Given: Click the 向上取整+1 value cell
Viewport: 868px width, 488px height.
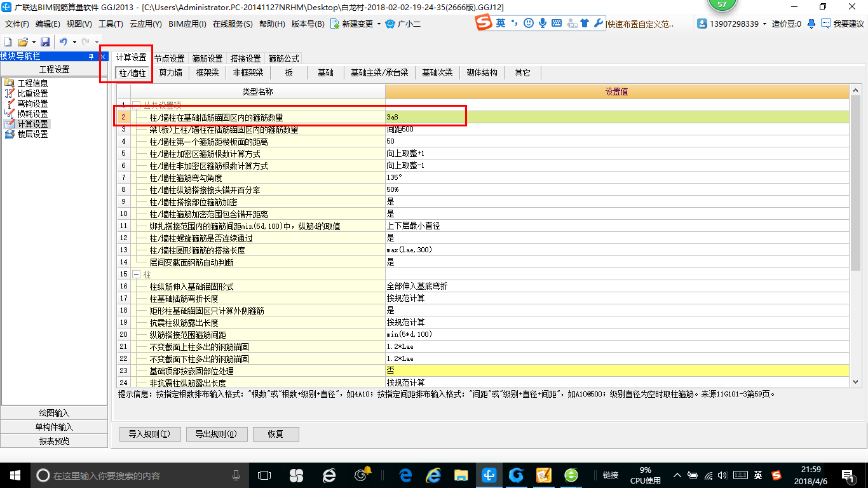Looking at the screenshot, I should point(616,154).
